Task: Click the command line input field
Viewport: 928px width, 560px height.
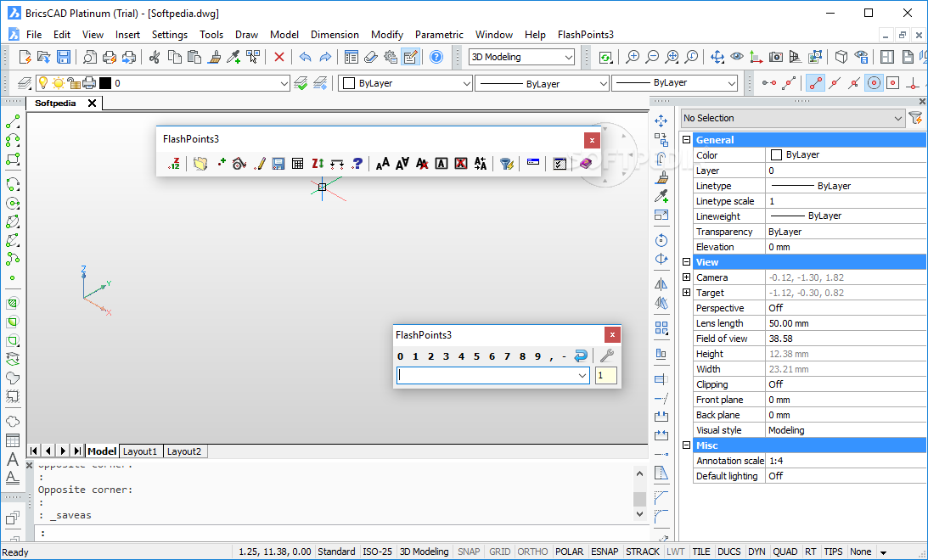Action: point(343,534)
